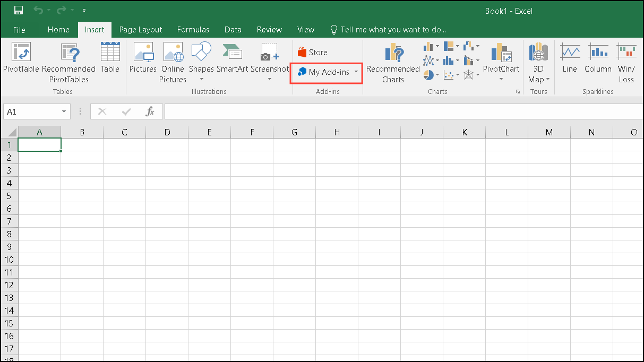
Task: Insert Pictures from this device
Action: coord(143,57)
